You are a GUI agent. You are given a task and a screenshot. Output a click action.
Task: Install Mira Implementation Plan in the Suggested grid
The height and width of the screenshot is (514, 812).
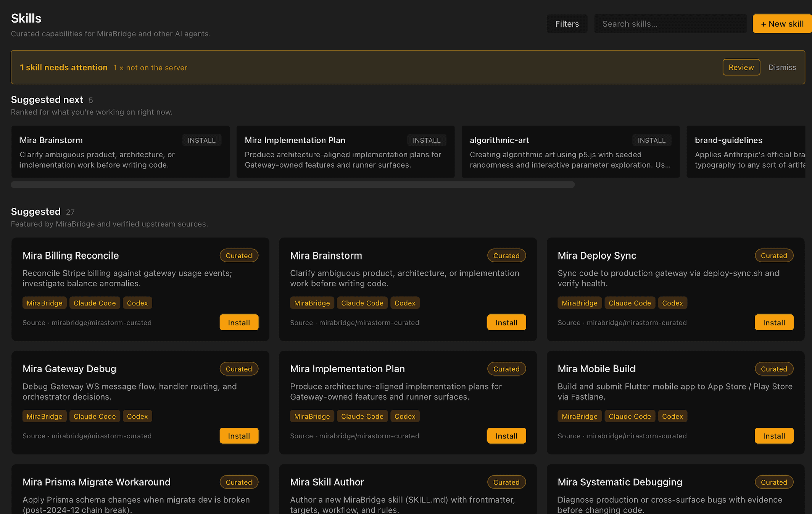point(506,436)
